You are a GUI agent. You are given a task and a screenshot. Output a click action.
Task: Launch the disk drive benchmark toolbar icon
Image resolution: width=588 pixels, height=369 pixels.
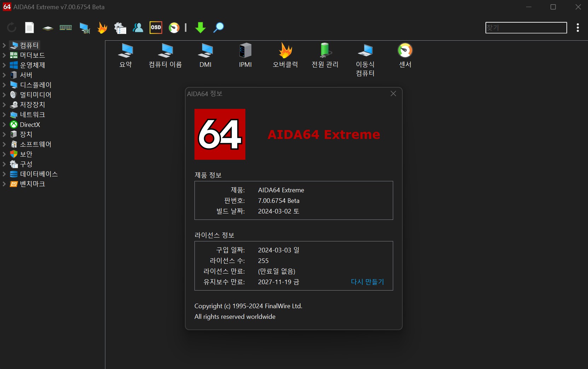[x=48, y=28]
